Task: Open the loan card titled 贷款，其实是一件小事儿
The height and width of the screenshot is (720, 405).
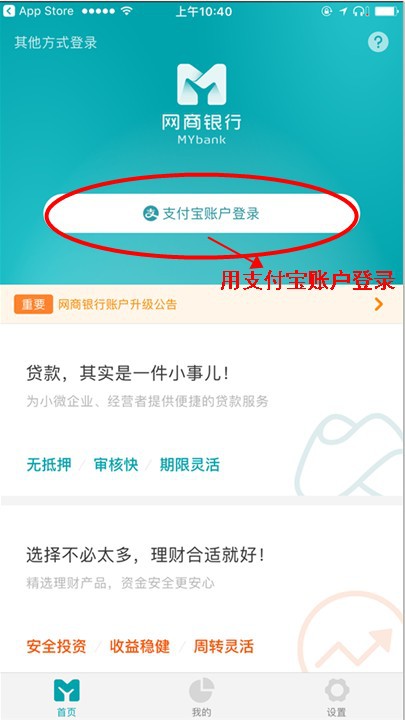Action: pos(202,410)
